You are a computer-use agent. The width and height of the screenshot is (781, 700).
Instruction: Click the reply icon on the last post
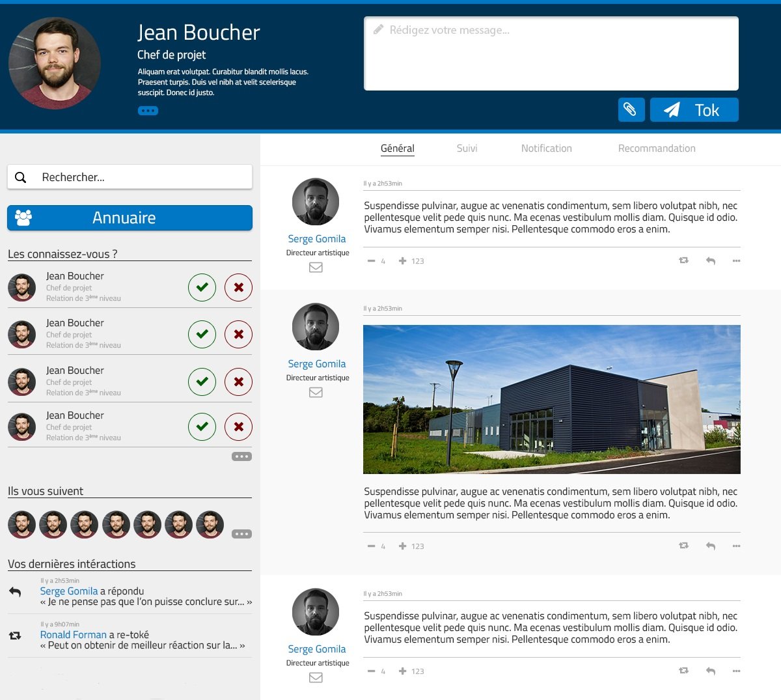coord(711,671)
